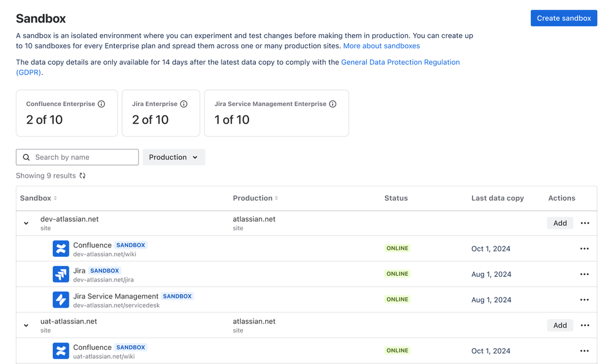Image resolution: width=613 pixels, height=364 pixels.
Task: Open the Production filter dropdown
Action: [174, 157]
